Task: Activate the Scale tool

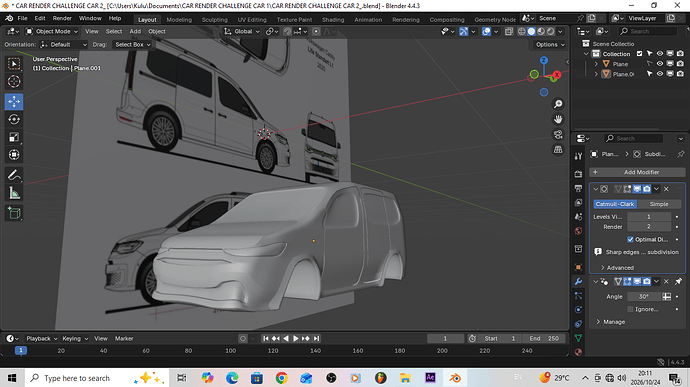Action: 14,137
